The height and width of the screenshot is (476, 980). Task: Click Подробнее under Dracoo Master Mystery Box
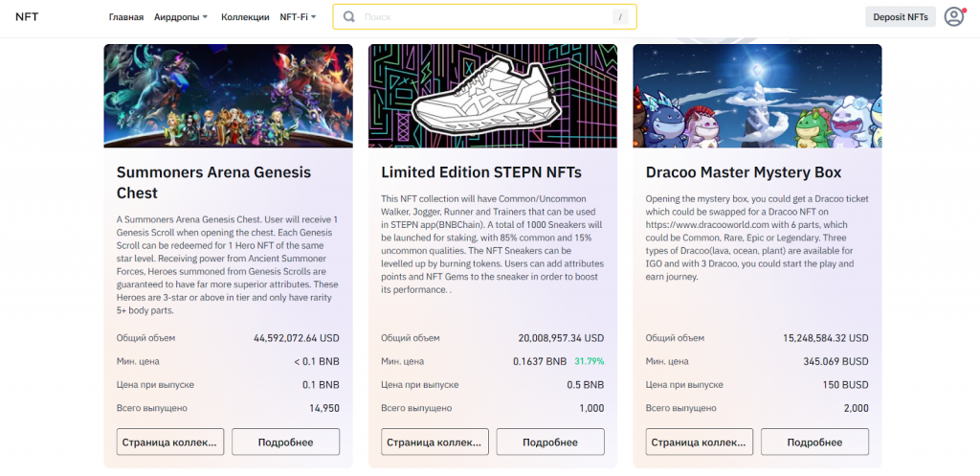tap(814, 442)
